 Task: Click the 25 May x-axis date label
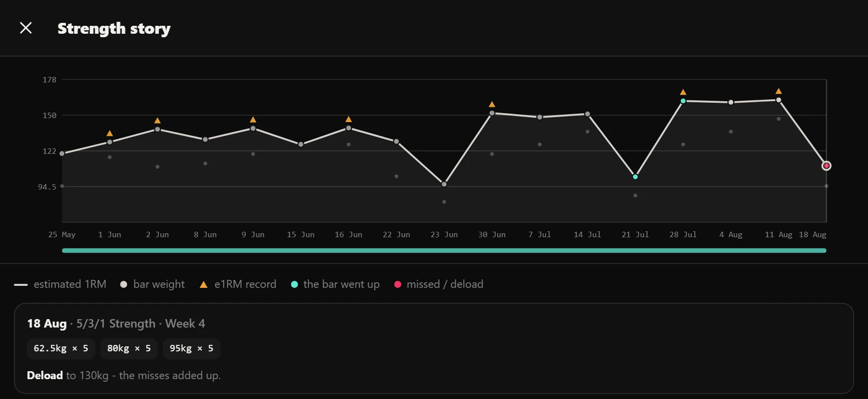point(62,234)
